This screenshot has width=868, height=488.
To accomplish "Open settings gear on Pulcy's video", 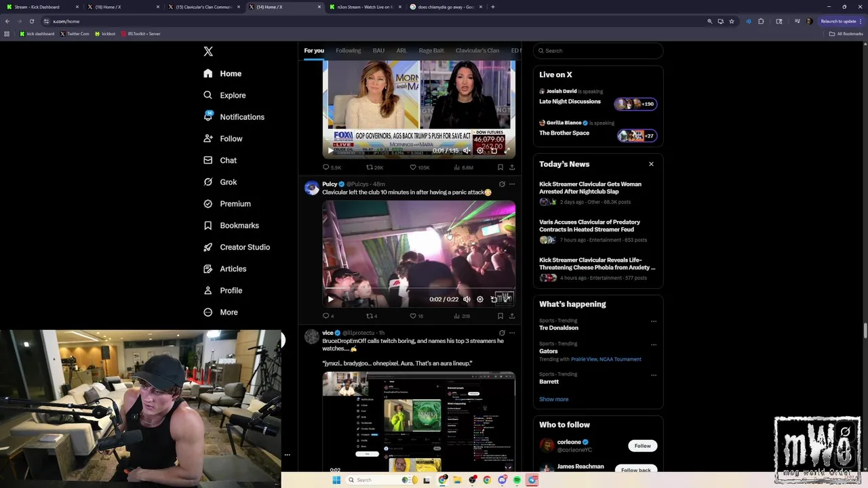I will pyautogui.click(x=480, y=299).
